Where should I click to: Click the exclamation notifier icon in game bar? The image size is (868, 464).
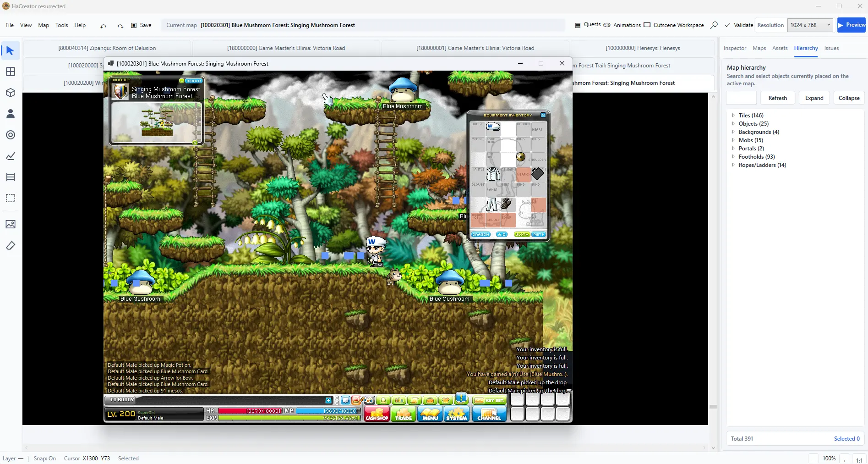[x=461, y=398]
